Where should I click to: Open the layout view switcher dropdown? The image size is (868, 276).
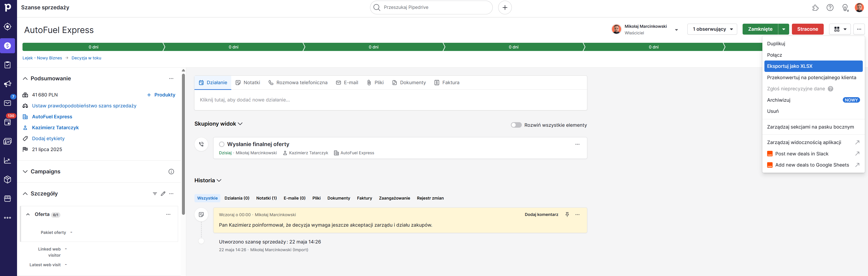coord(840,29)
